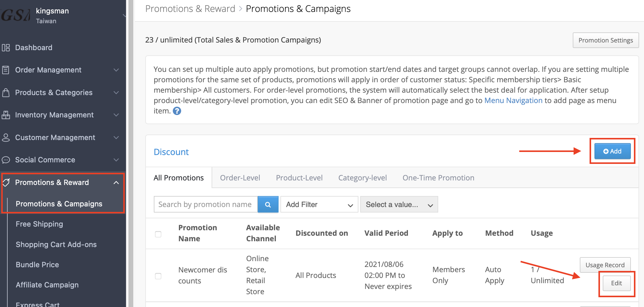Click Edit for Newcomer discounts
This screenshot has height=307, width=644.
pyautogui.click(x=616, y=283)
